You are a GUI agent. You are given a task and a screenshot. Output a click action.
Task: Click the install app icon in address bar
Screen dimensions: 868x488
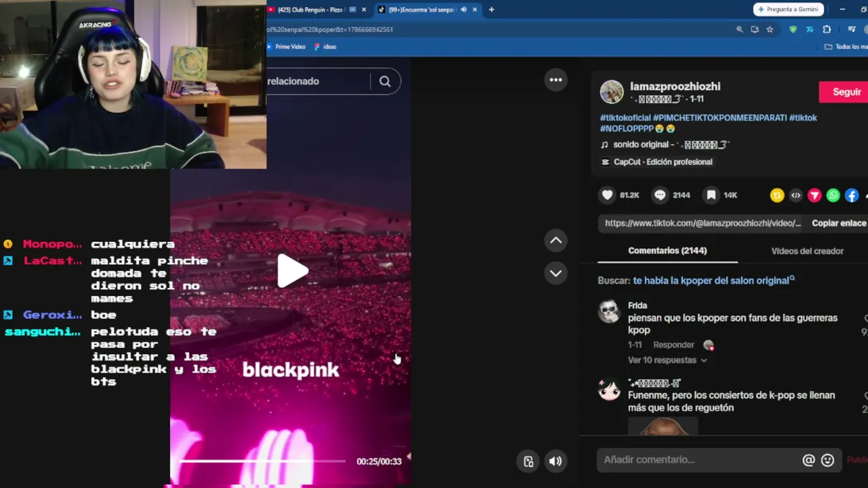755,30
